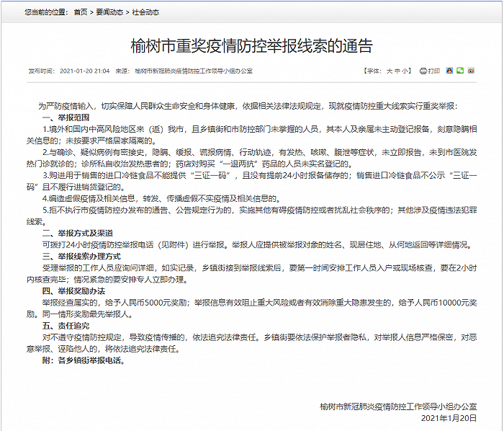Click the 打印 print link
Viewport: 504px width, 431px height.
coord(434,71)
